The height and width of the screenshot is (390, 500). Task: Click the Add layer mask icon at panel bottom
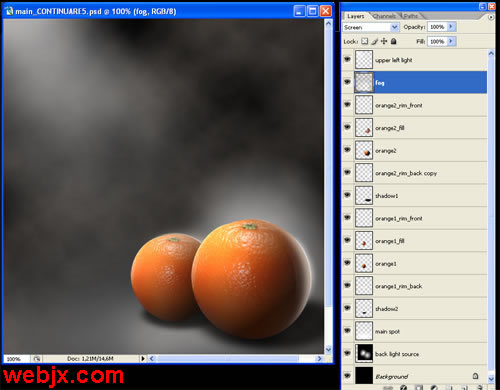point(419,387)
